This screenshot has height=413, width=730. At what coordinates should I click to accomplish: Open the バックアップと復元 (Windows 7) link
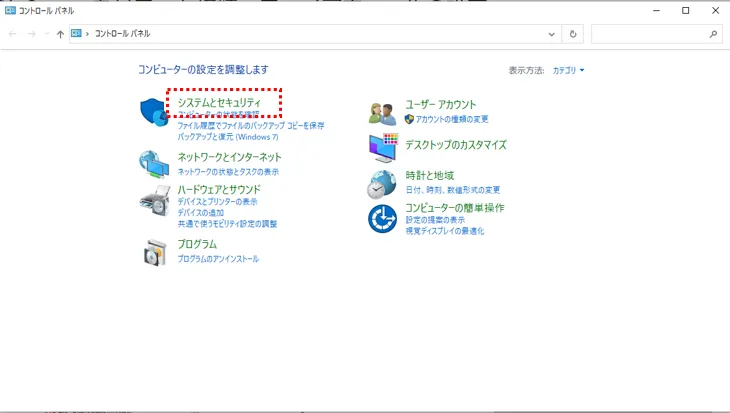tap(228, 137)
